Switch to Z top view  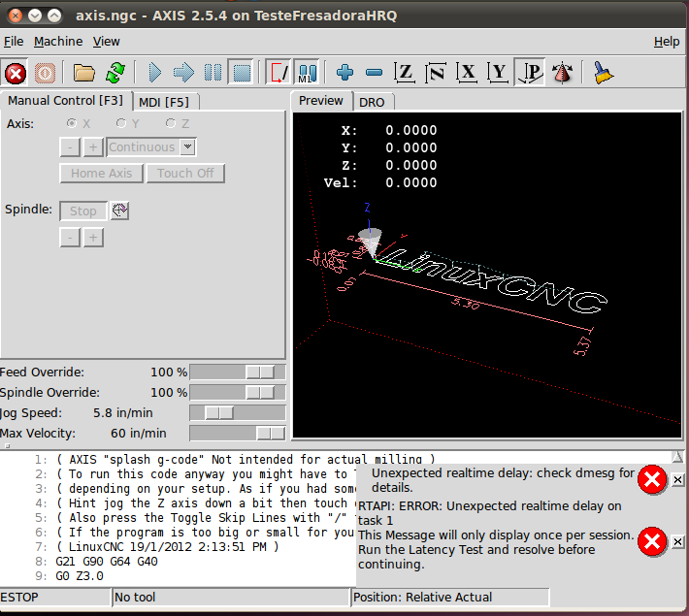pos(405,73)
